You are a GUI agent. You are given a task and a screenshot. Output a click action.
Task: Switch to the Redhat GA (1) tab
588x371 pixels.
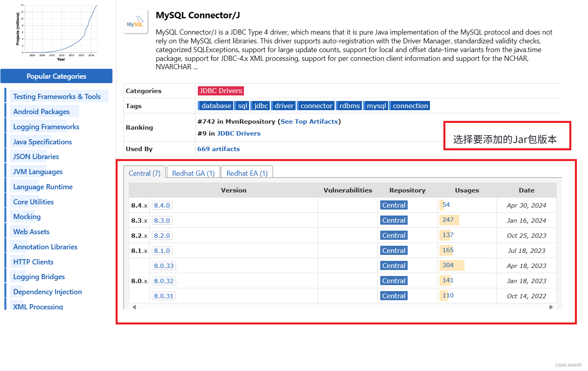click(193, 173)
